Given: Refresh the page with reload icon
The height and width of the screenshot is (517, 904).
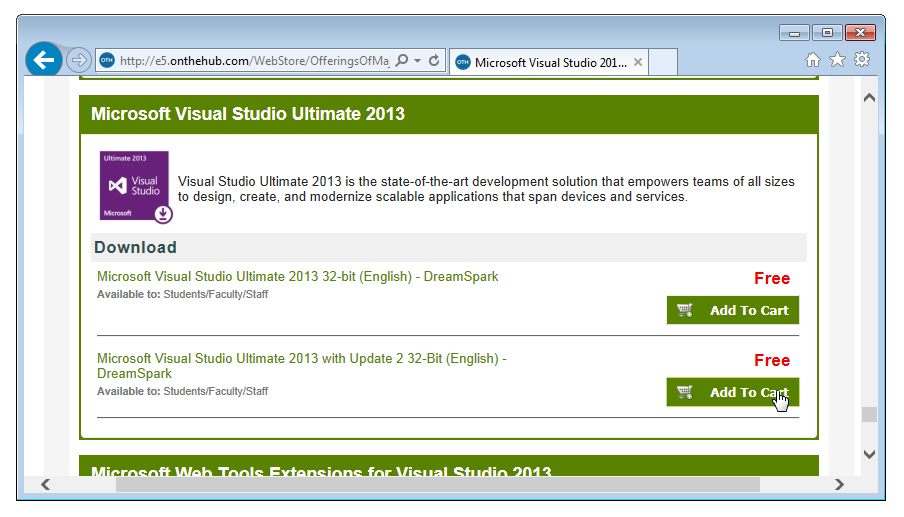Looking at the screenshot, I should [434, 60].
